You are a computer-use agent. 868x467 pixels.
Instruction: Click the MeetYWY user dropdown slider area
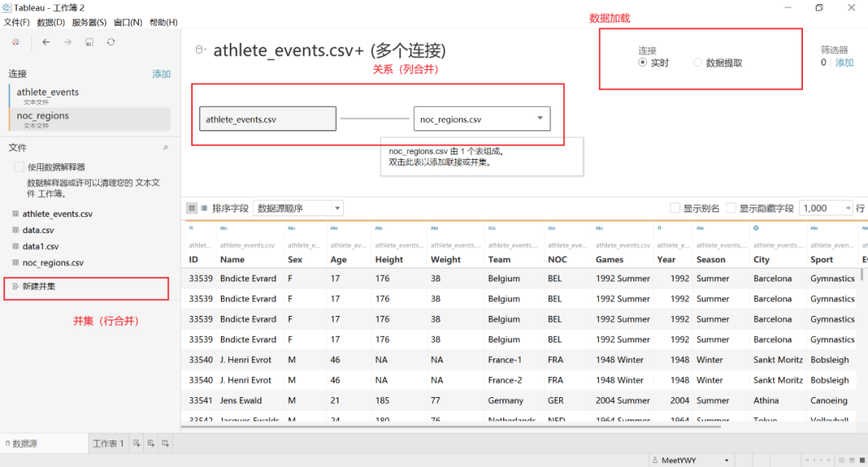click(x=726, y=459)
